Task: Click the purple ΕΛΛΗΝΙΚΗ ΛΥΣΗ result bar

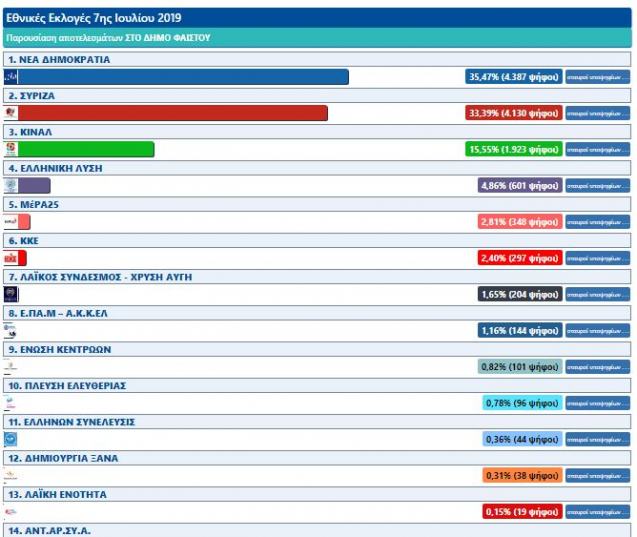Action: coord(34,186)
